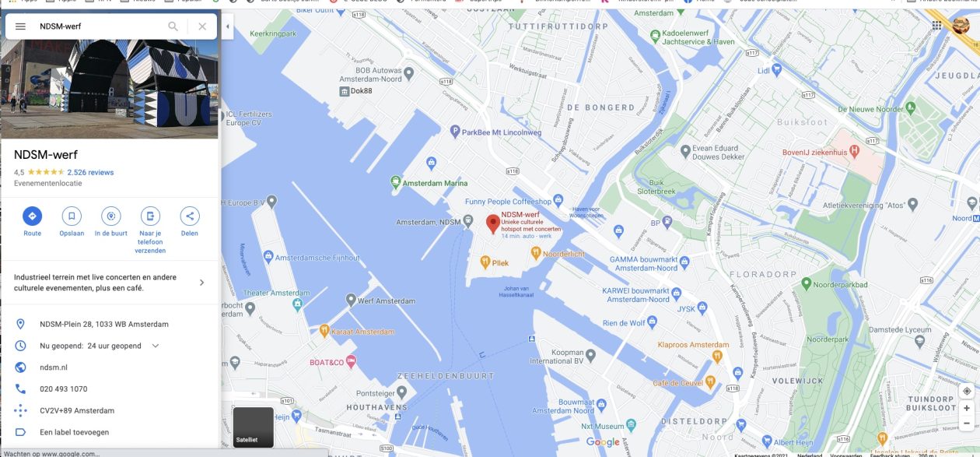Zoom in with the plus button

966,408
